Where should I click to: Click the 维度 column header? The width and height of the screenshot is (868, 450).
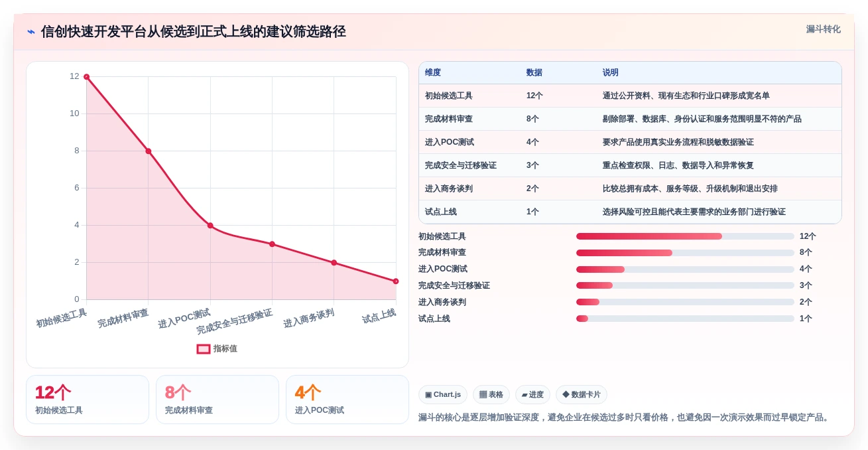click(x=433, y=72)
